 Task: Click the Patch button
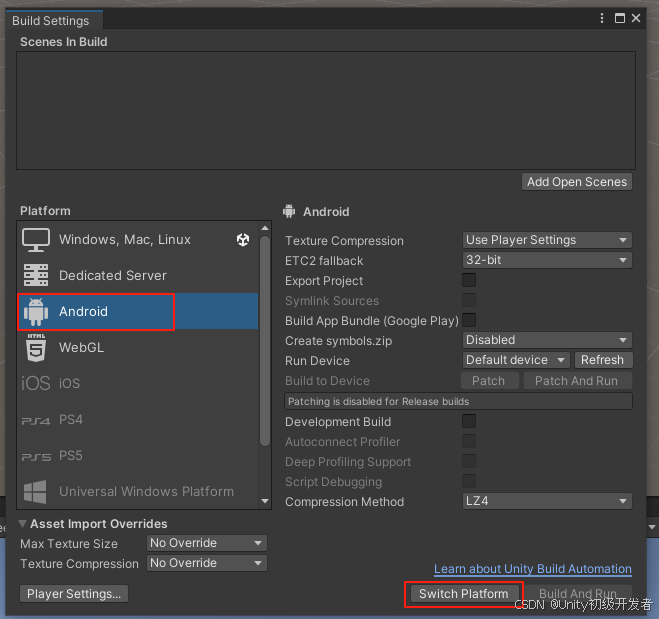click(x=490, y=381)
